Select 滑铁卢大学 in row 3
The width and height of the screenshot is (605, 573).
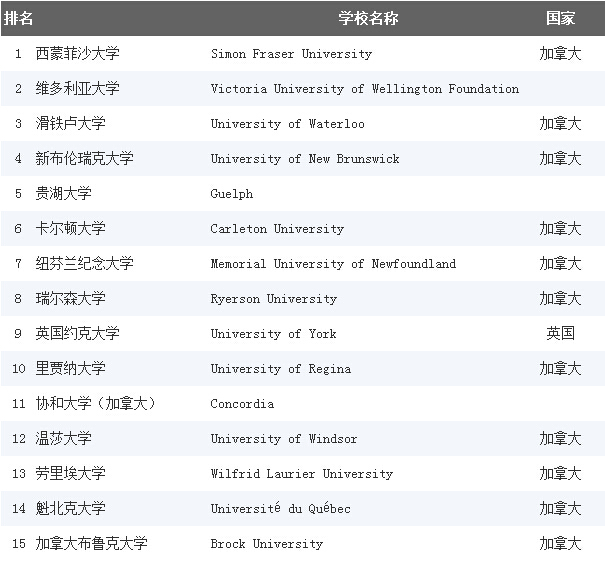71,123
